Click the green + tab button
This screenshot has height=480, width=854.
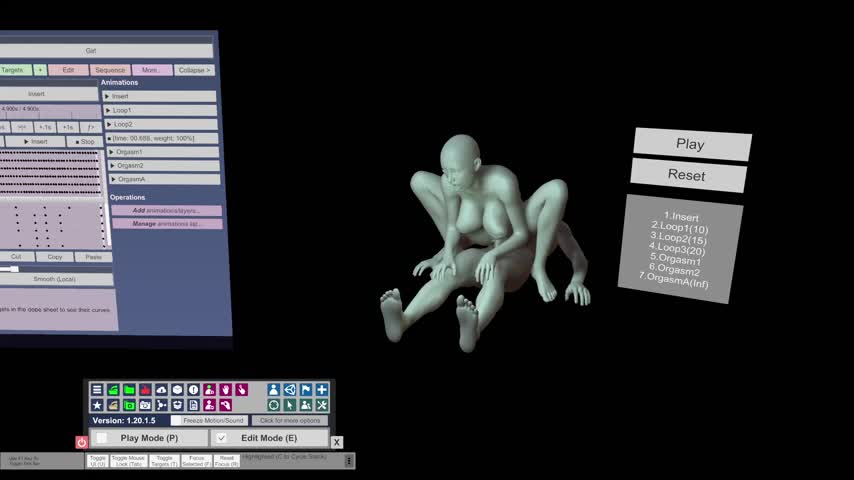(x=40, y=70)
